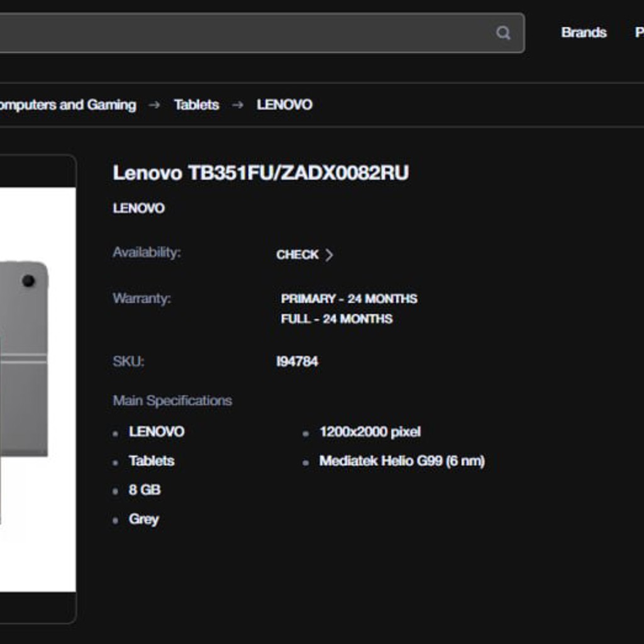The width and height of the screenshot is (644, 644).
Task: Click LENOVO in Main Specifications list
Action: click(x=157, y=431)
